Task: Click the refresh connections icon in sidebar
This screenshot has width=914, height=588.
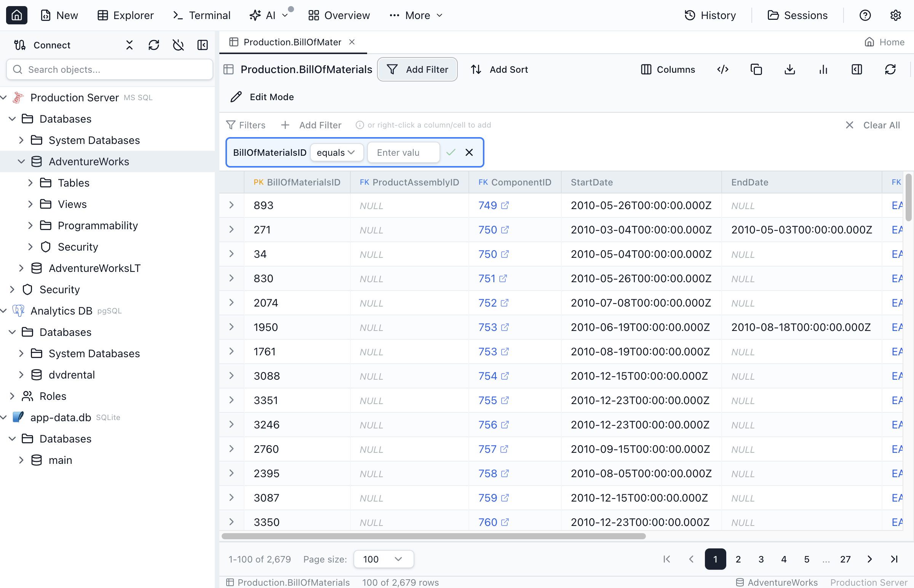Action: tap(153, 45)
